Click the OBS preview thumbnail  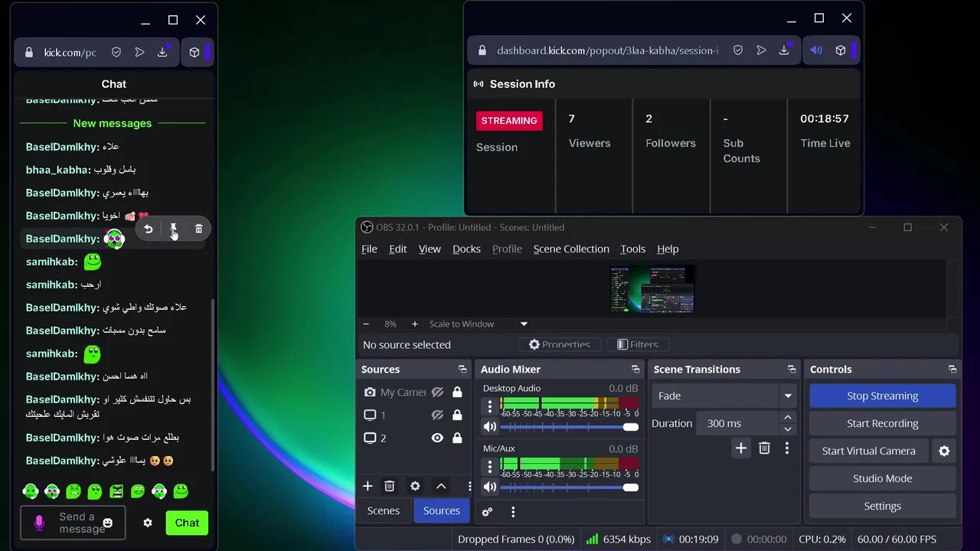tap(652, 289)
